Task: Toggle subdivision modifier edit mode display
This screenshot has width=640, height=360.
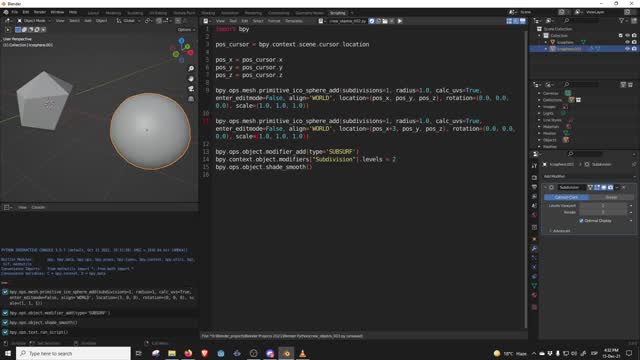Action: click(x=597, y=187)
